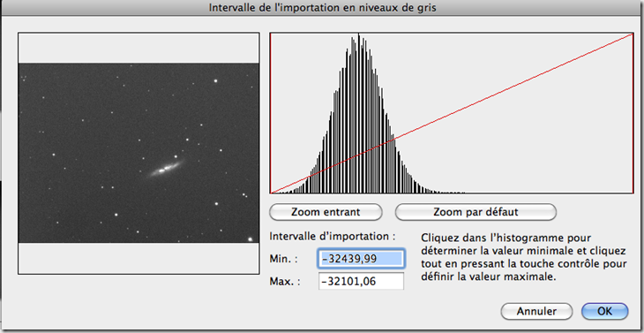This screenshot has width=644, height=333.
Task: Select the Min. value input field
Action: (361, 258)
